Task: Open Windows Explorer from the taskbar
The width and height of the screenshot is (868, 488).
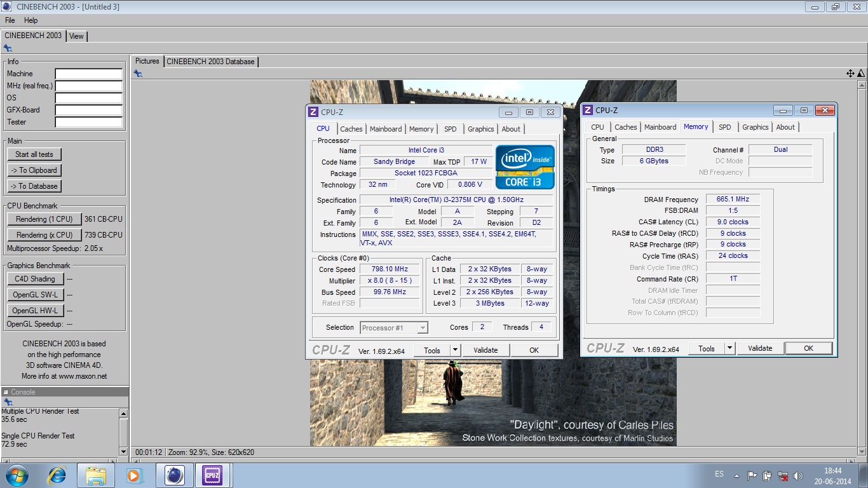Action: (96, 475)
